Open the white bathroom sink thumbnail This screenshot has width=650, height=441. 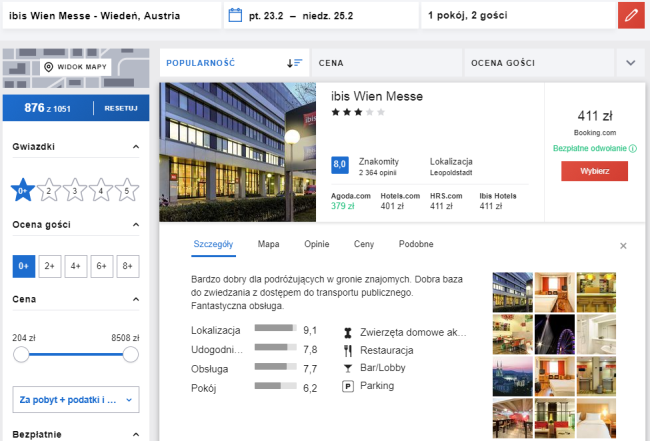(597, 334)
